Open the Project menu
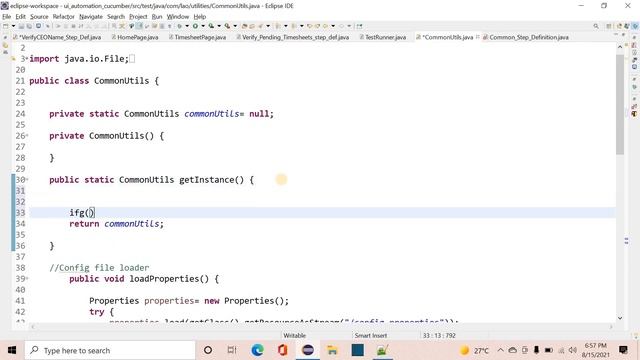 click(138, 17)
